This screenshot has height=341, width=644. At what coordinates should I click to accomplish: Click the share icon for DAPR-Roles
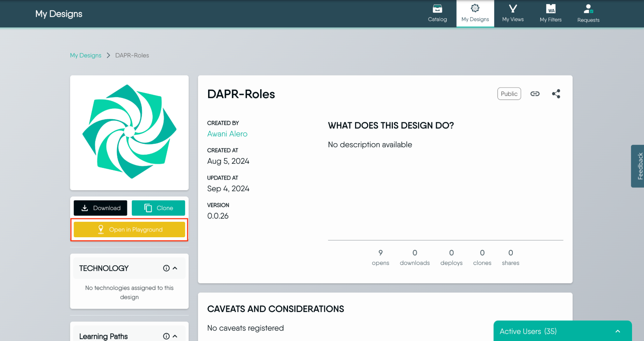pos(556,94)
